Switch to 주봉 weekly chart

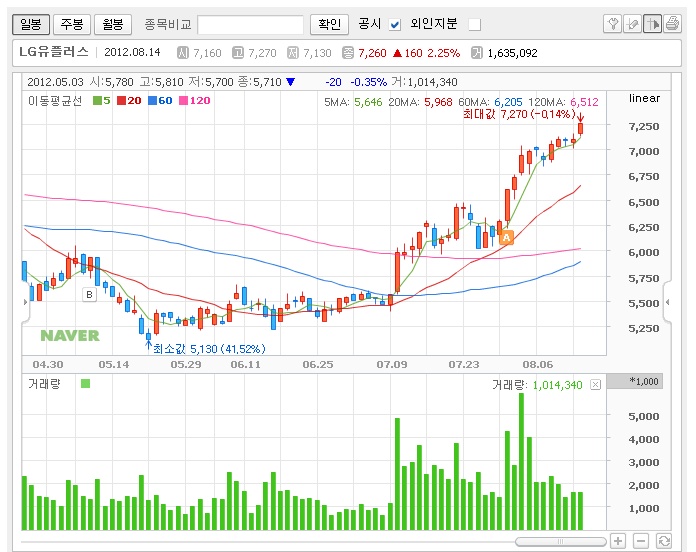coord(72,24)
